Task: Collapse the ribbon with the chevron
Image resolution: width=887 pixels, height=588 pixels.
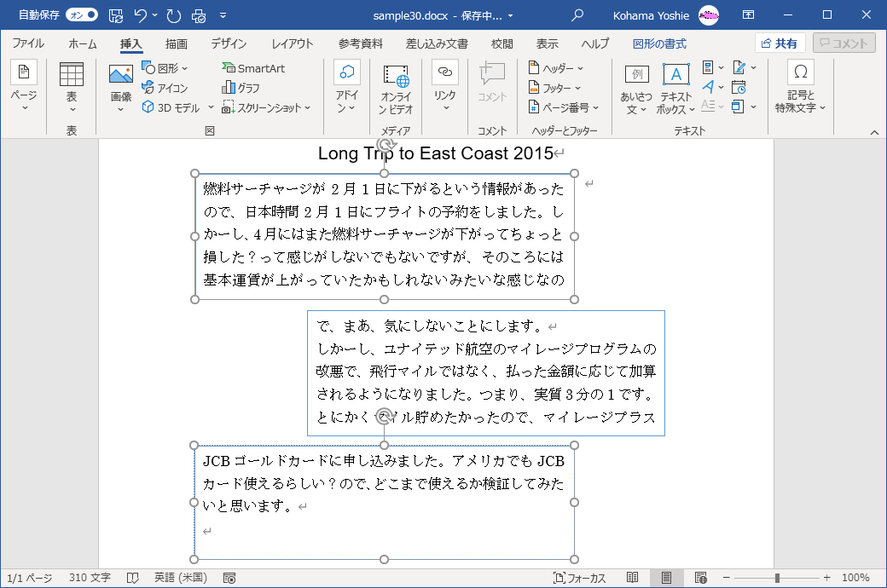Action: coord(874,132)
